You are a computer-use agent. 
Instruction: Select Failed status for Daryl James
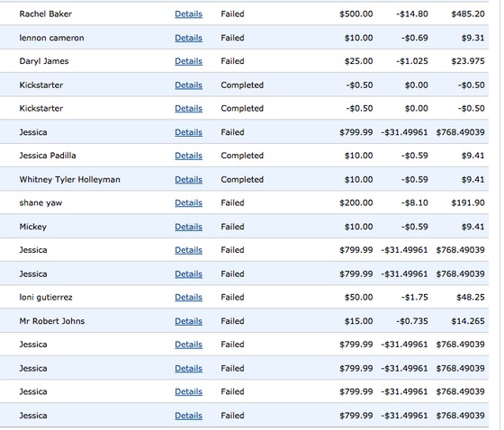(232, 61)
